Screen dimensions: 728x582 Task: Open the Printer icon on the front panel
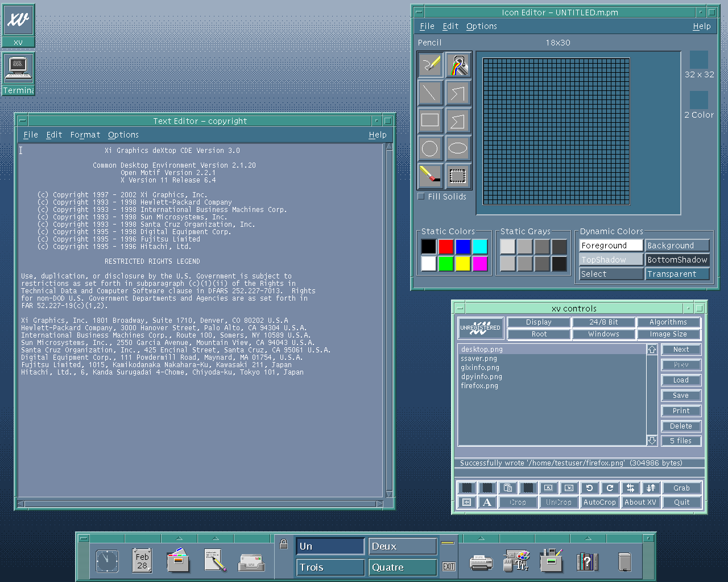pos(481,562)
